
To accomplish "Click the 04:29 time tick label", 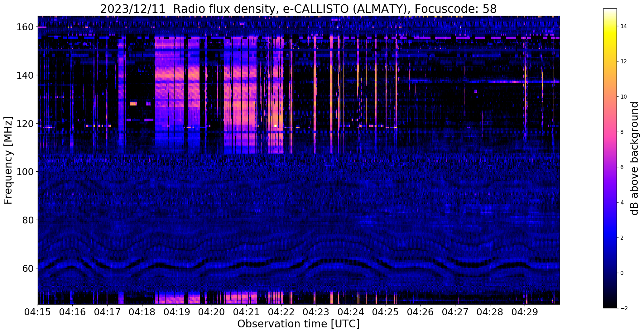I will click(525, 312).
